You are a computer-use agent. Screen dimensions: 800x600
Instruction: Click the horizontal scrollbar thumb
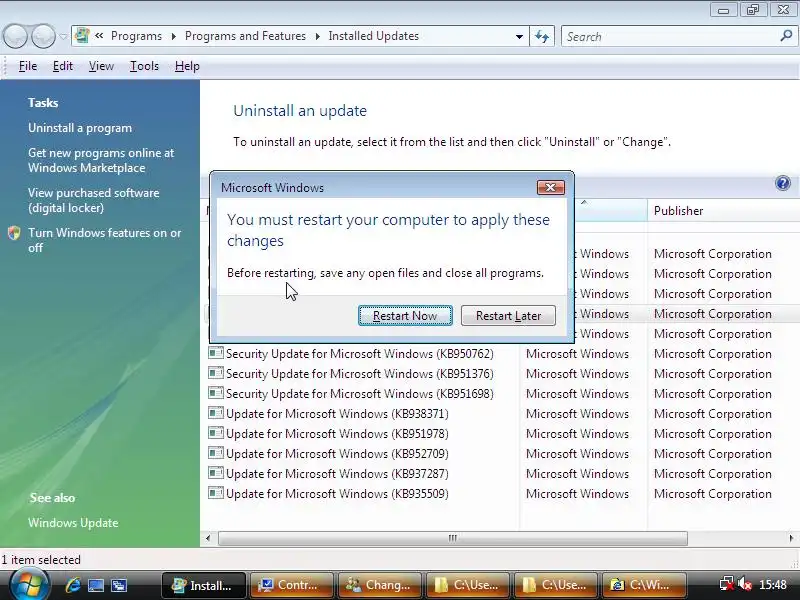(453, 538)
